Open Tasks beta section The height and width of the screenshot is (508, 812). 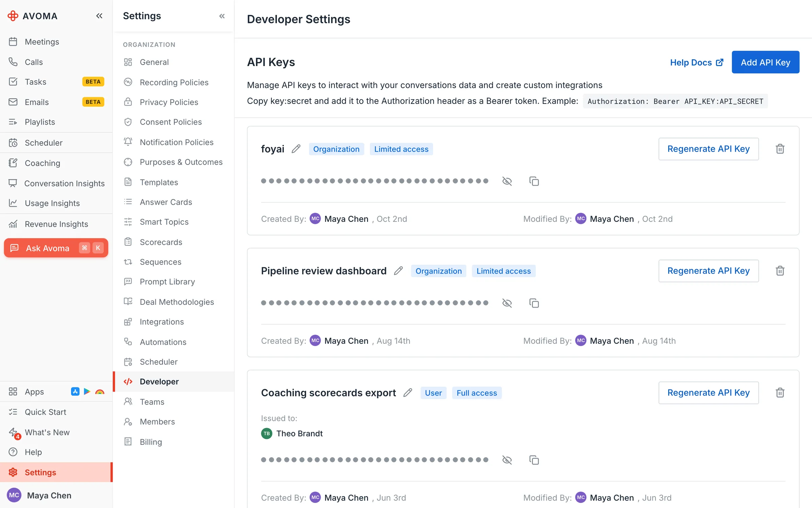tap(56, 82)
